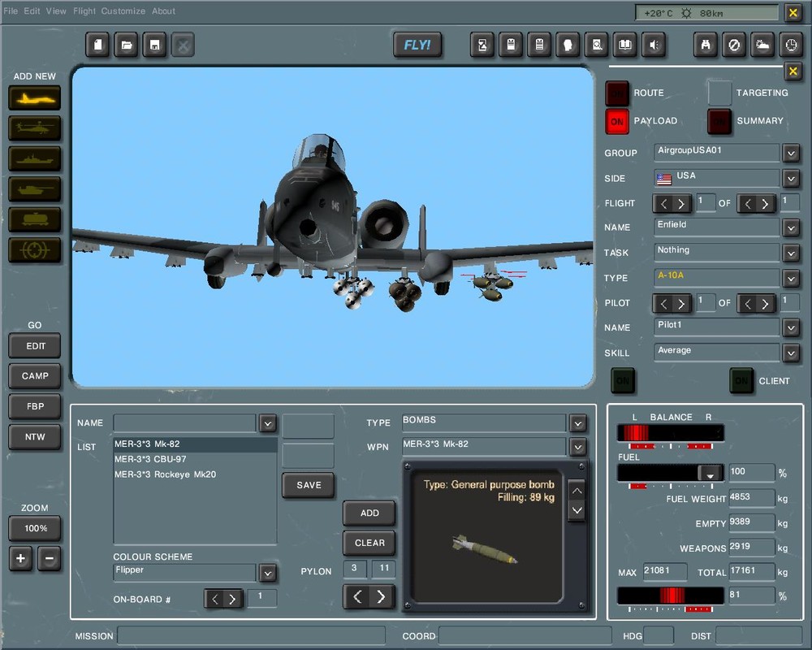Add a new helicopter group
Viewport: 812px width, 650px height.
(35, 128)
